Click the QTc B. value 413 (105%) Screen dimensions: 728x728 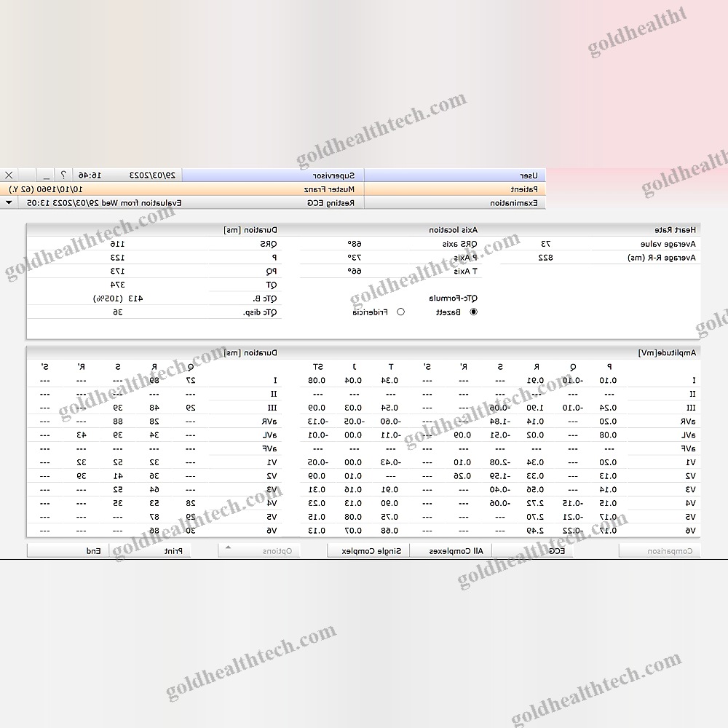118,298
